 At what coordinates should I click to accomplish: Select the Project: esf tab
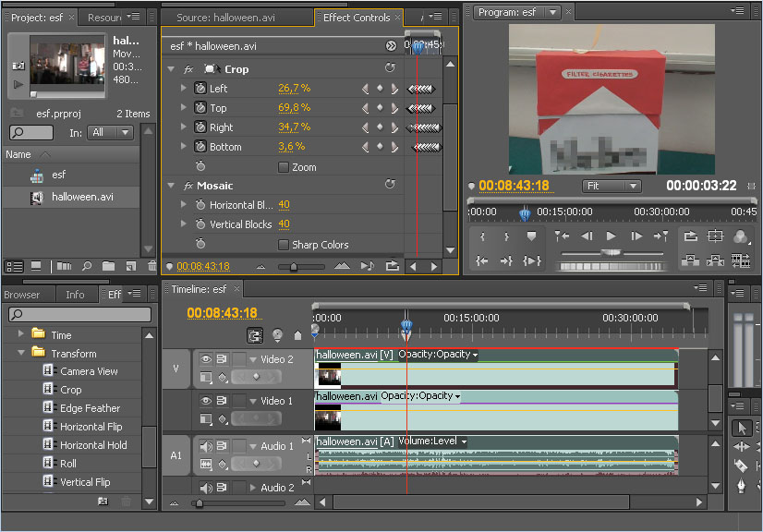(37, 18)
